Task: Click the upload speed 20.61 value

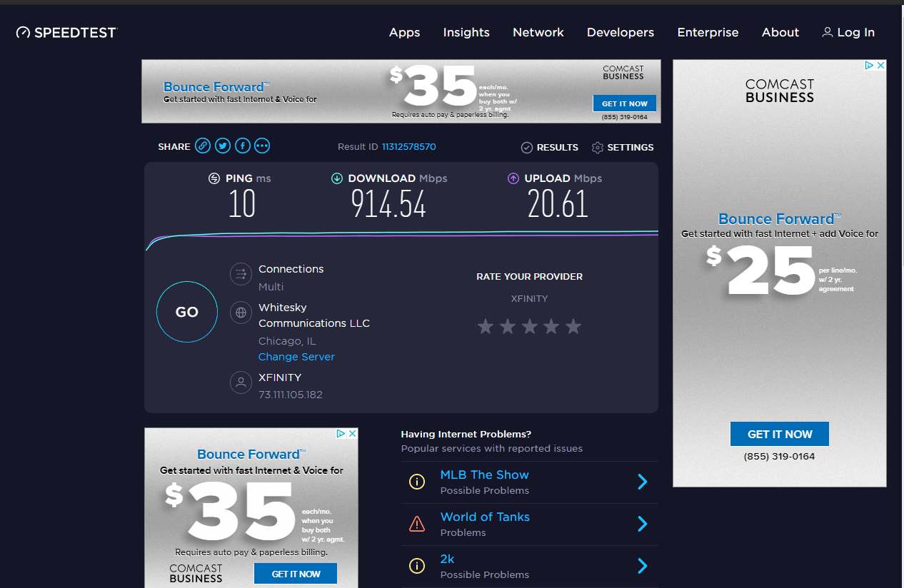Action: point(558,205)
